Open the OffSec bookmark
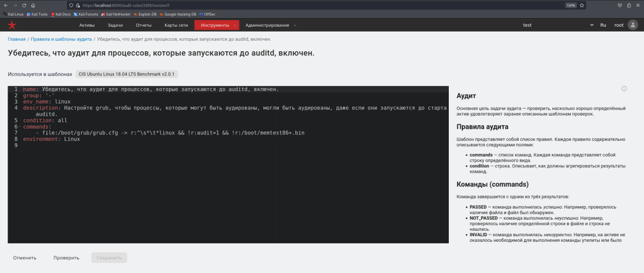The width and height of the screenshot is (644, 273). click(207, 14)
